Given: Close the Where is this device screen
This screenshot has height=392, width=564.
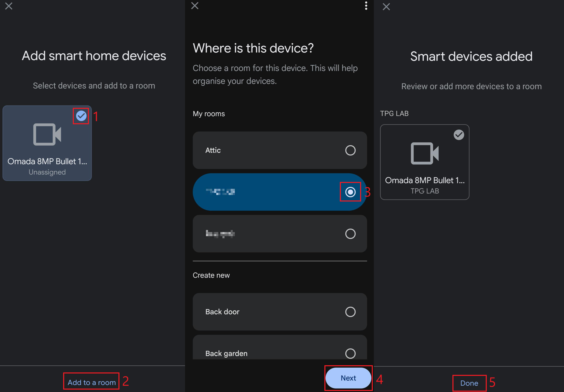Looking at the screenshot, I should (195, 6).
